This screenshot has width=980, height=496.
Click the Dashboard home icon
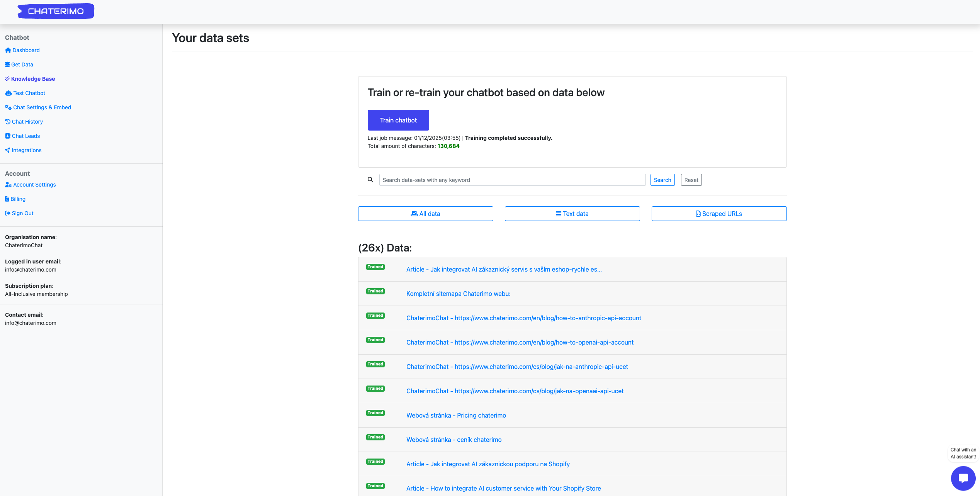point(8,50)
